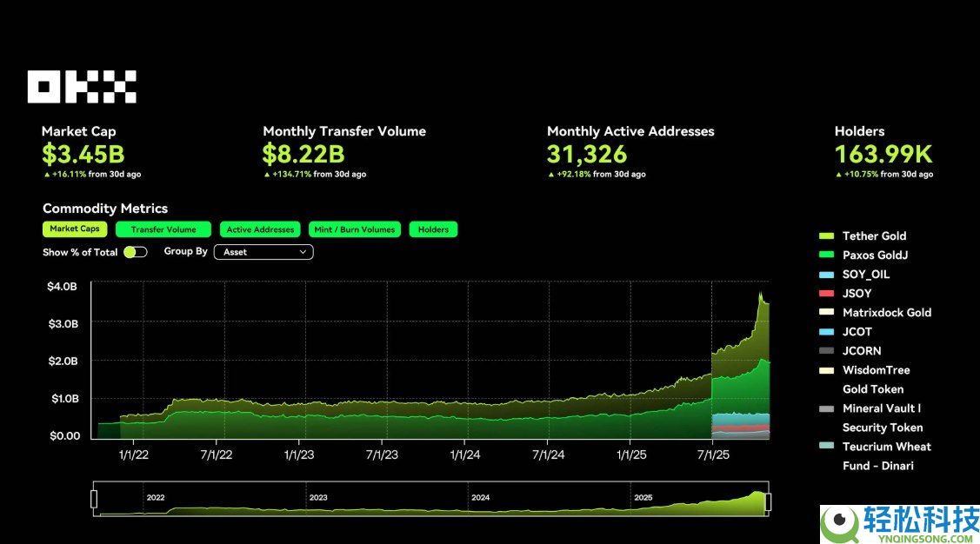Click the JSOY red legend icon
Viewport: 980px width, 544px height.
(826, 294)
